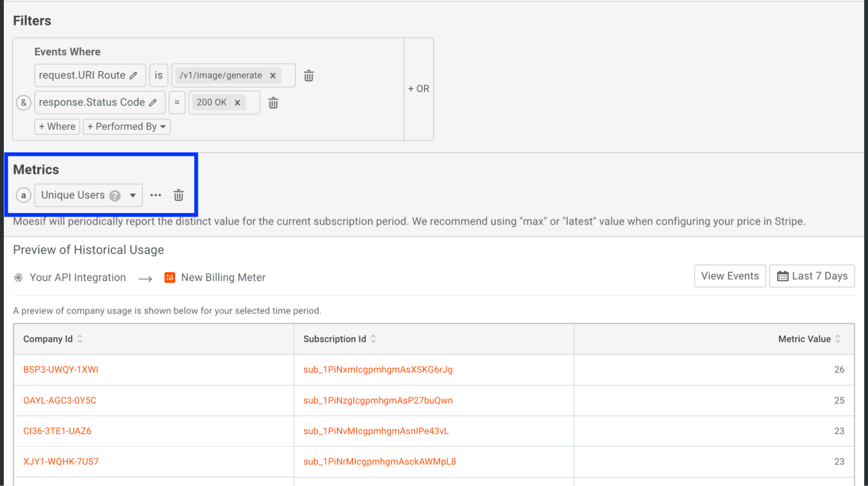The image size is (868, 486).
Task: Open the 'is' operator selector
Action: coord(158,76)
